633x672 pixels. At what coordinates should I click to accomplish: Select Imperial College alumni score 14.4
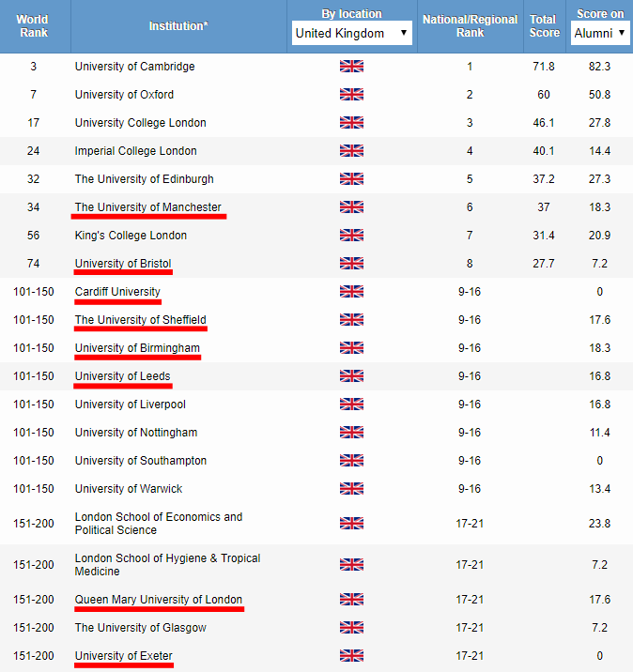click(599, 151)
